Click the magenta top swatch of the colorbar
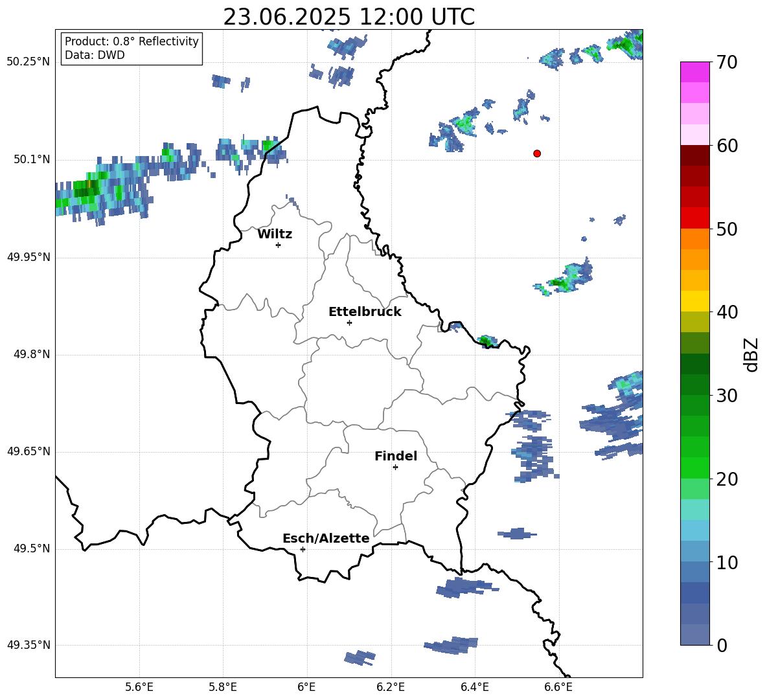Image resolution: width=767 pixels, height=700 pixels. pos(695,73)
